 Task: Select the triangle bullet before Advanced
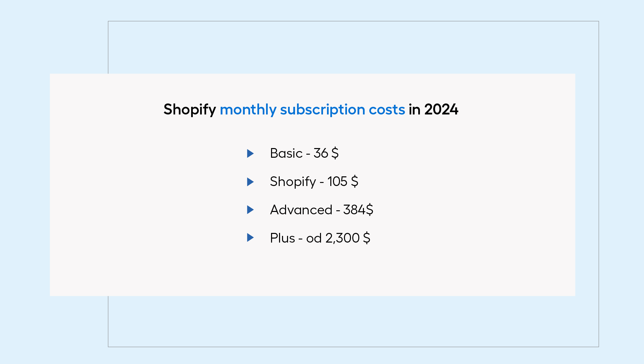[x=250, y=210]
